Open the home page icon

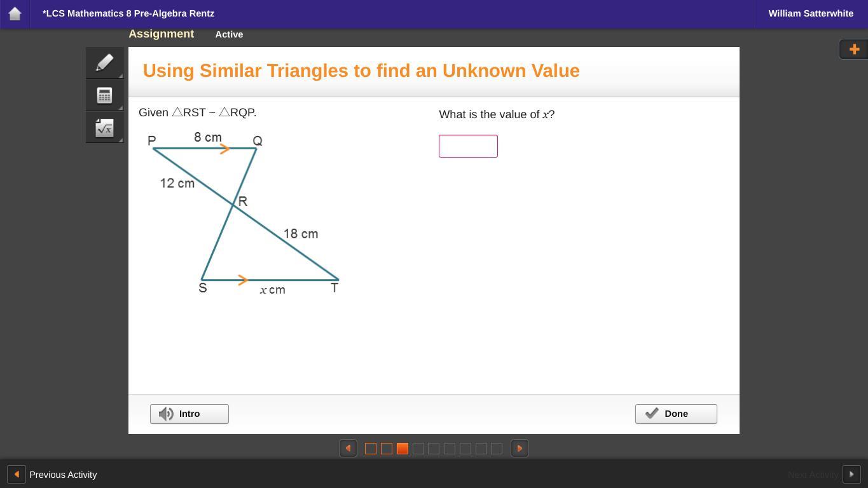(15, 13)
